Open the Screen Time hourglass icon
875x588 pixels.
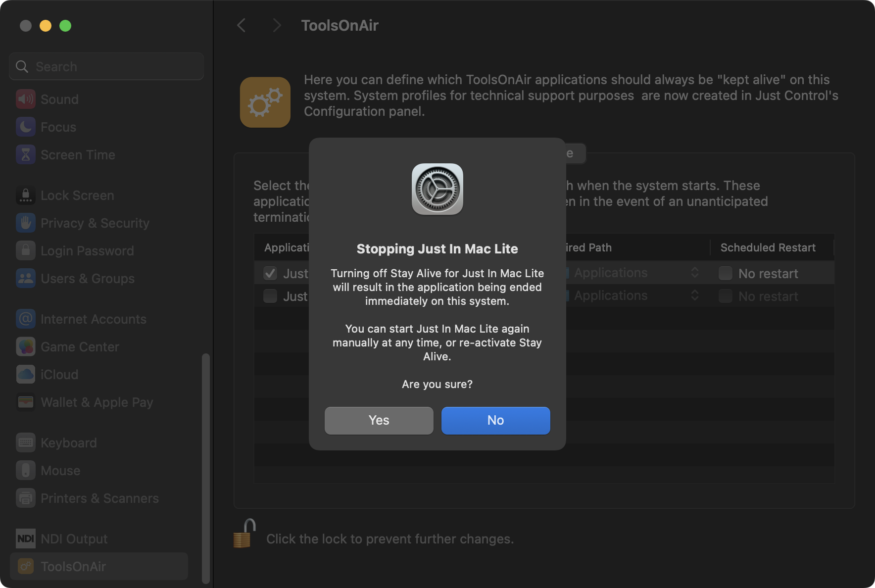(26, 154)
